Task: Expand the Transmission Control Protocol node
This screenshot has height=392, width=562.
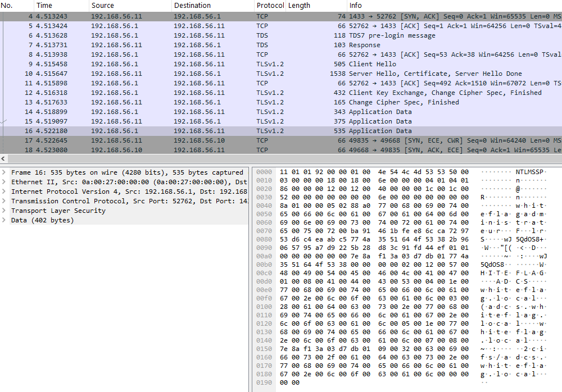Action: tap(4, 201)
